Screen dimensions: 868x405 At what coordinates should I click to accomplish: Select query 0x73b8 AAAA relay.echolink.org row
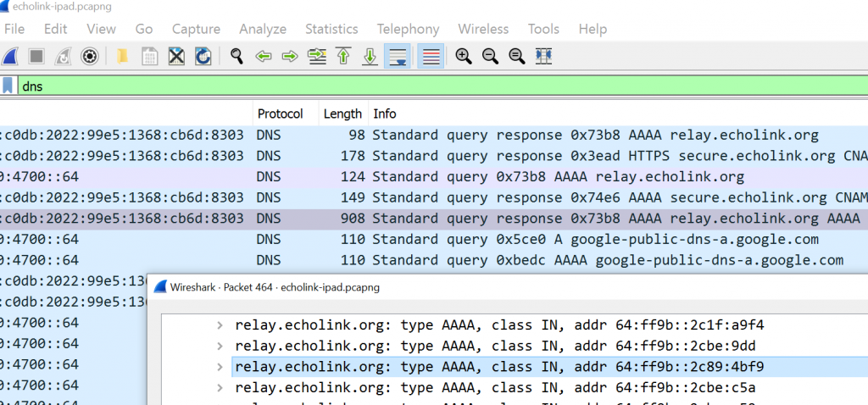[x=434, y=177]
